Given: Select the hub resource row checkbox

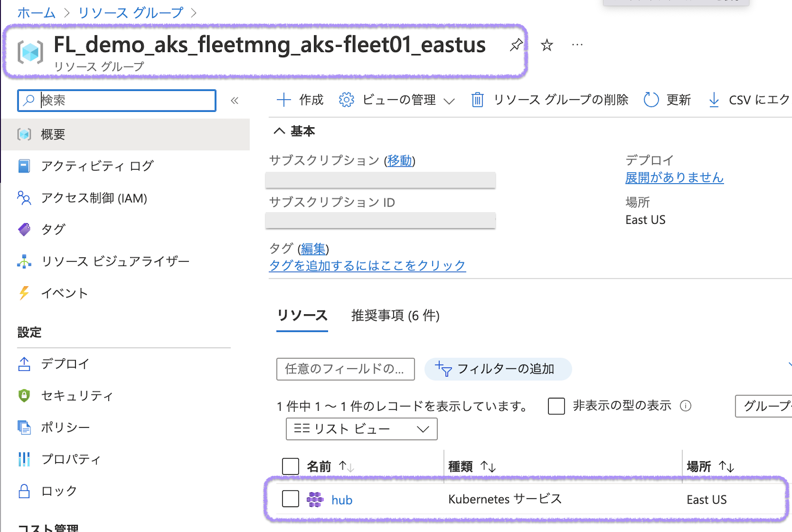Looking at the screenshot, I should click(x=291, y=499).
